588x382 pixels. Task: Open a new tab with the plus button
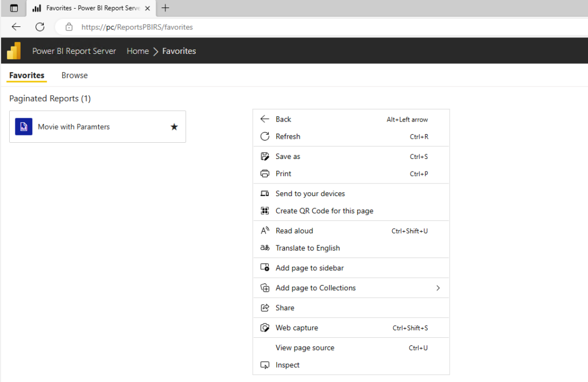(165, 8)
